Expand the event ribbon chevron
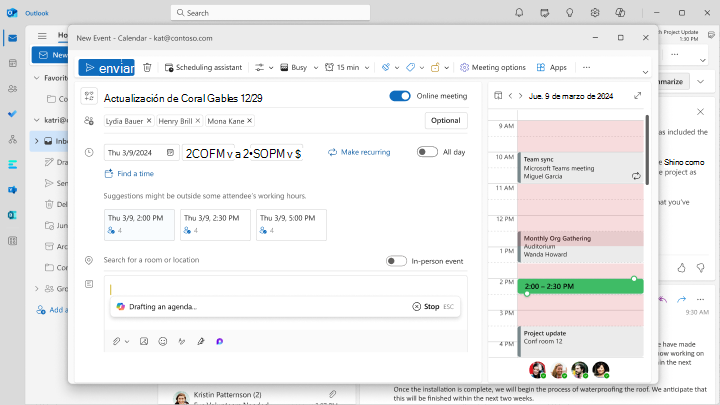The width and height of the screenshot is (720, 405). (x=645, y=72)
